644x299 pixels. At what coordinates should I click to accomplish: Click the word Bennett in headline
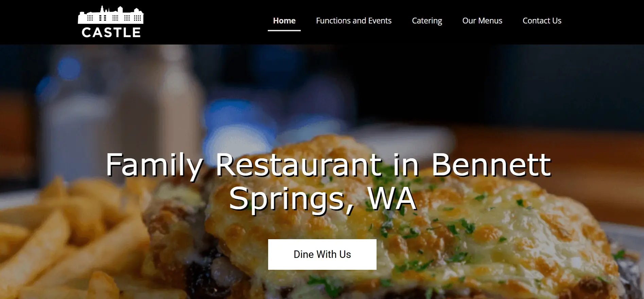point(491,165)
